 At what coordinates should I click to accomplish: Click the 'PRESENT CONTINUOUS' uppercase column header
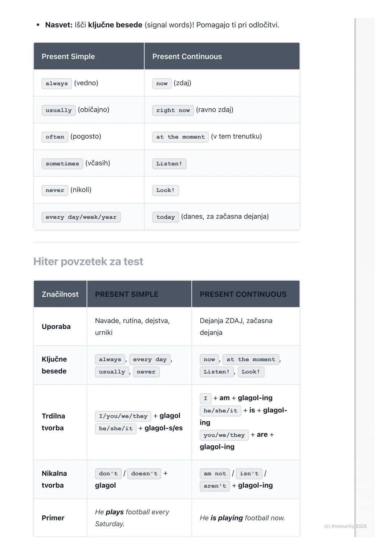pyautogui.click(x=243, y=294)
